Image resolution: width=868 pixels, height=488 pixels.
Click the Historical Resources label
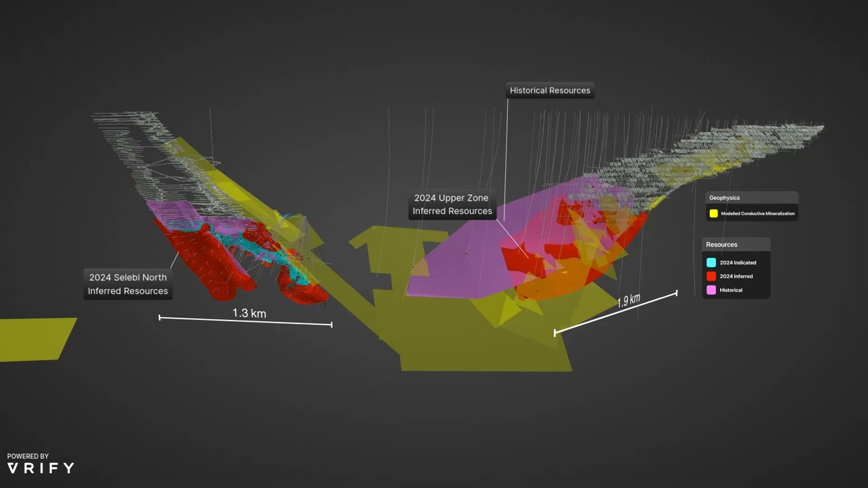[550, 90]
